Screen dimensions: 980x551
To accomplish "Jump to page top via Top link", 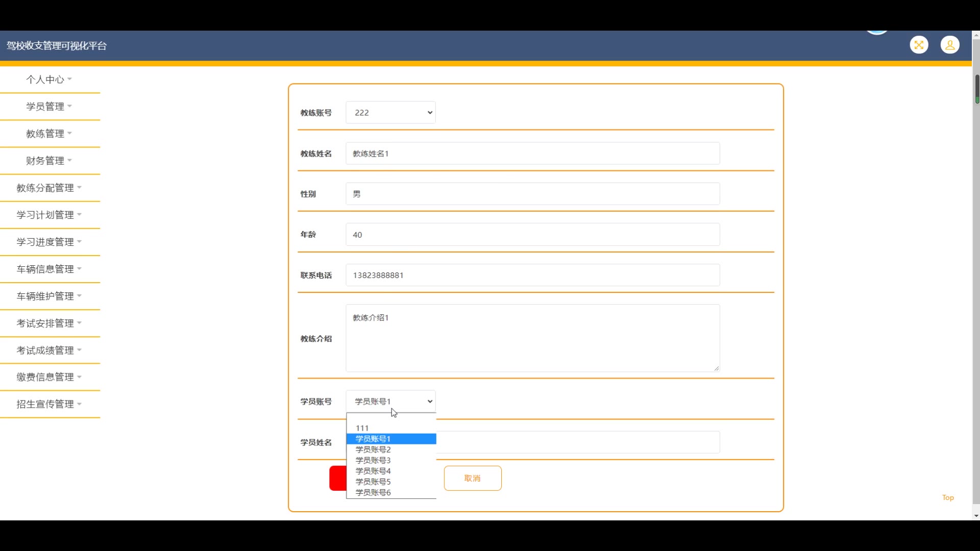I will (948, 497).
